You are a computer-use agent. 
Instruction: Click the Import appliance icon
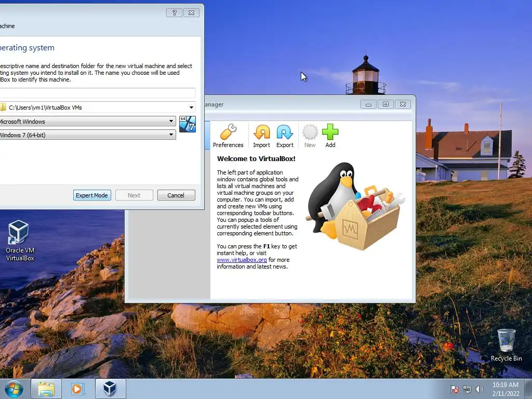(x=262, y=136)
